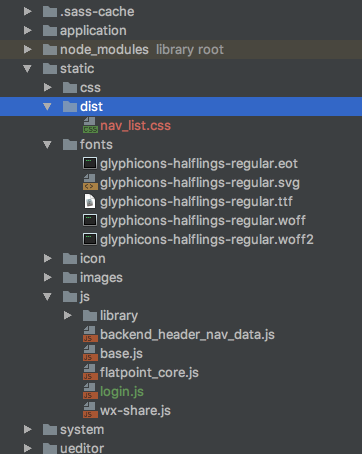Select the css folder name
362x454 pixels.
pos(90,88)
